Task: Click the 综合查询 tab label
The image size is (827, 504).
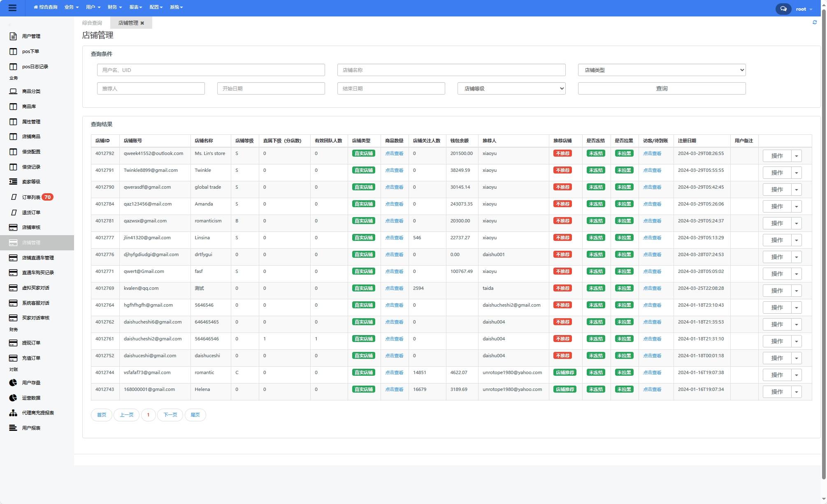Action: coord(92,23)
